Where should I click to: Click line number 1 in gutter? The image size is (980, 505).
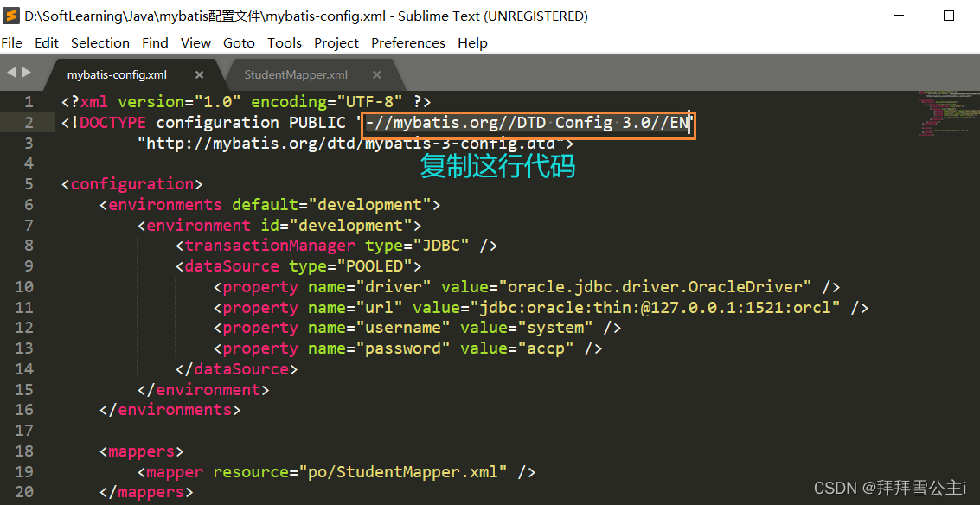coord(29,102)
